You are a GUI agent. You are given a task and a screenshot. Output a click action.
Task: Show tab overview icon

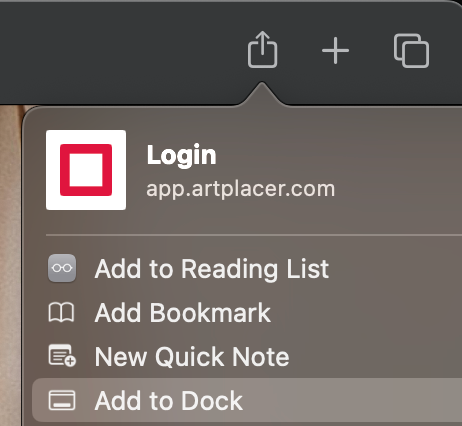pos(411,51)
